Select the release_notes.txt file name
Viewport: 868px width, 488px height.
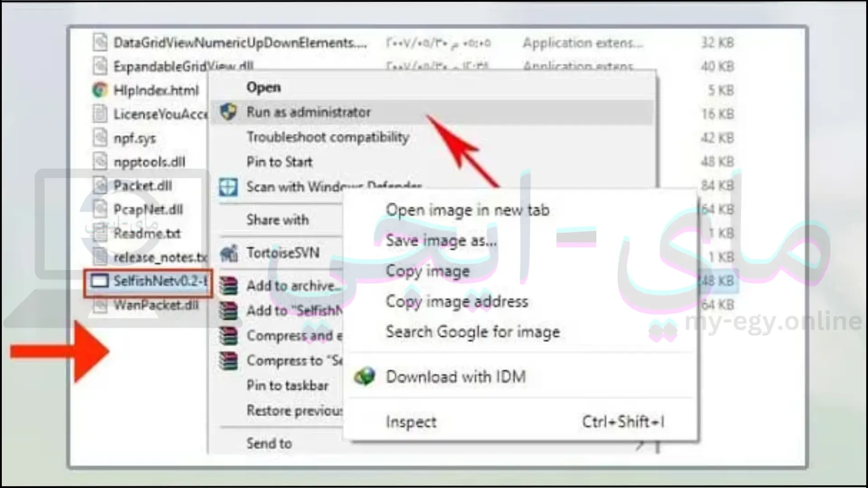[x=160, y=258]
